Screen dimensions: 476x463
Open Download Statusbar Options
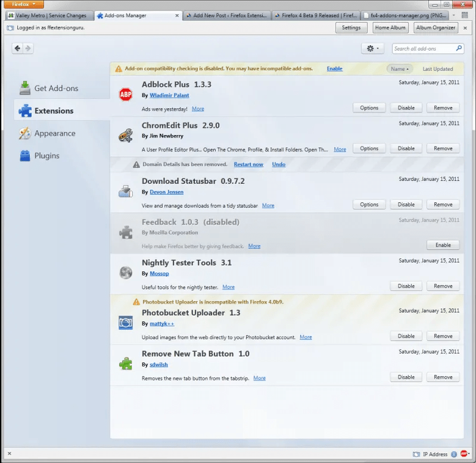[x=369, y=204]
